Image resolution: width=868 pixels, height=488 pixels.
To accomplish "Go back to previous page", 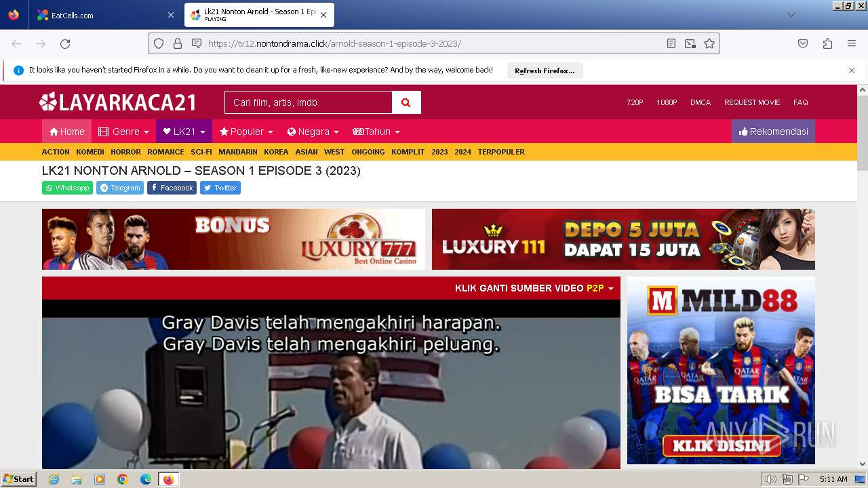I will coord(16,43).
